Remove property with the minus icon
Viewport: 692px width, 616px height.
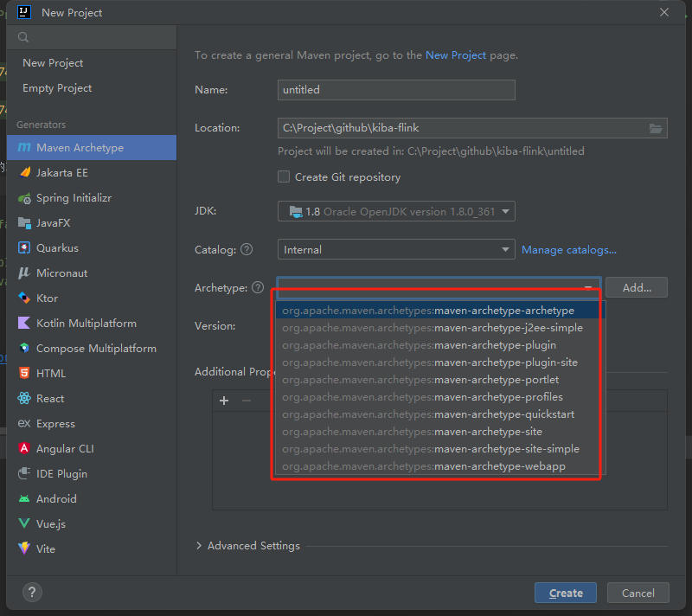click(x=247, y=401)
